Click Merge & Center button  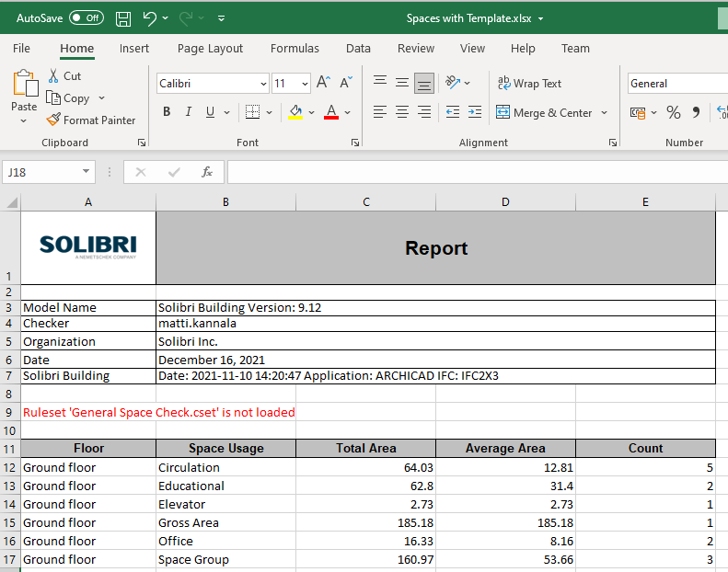pyautogui.click(x=544, y=113)
